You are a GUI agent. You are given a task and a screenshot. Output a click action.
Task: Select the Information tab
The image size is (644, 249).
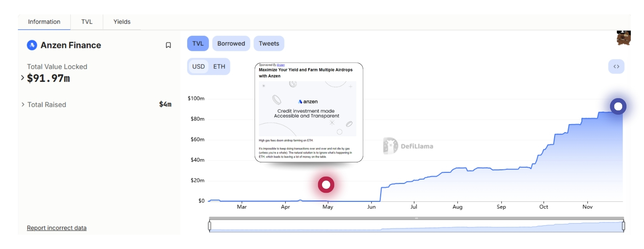tap(44, 22)
